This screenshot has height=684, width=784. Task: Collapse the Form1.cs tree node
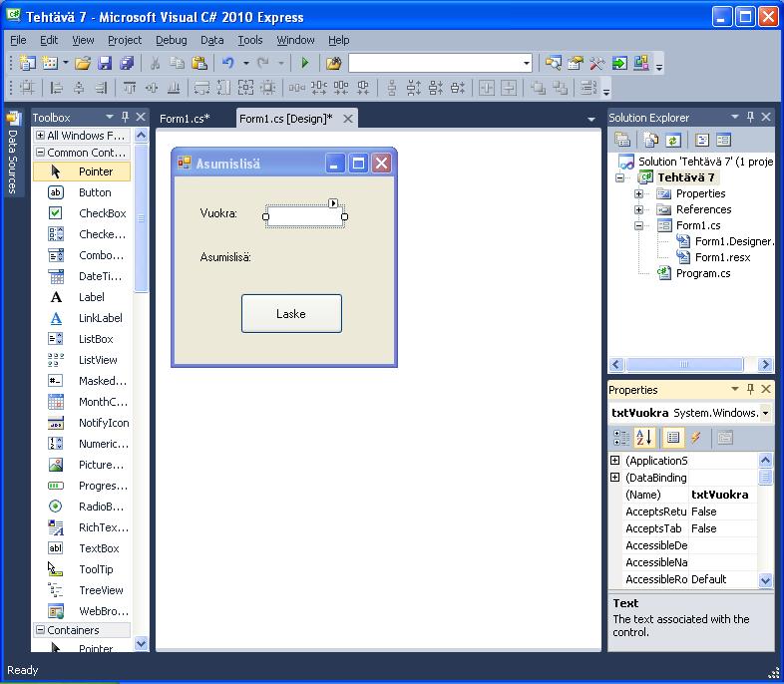pos(638,225)
